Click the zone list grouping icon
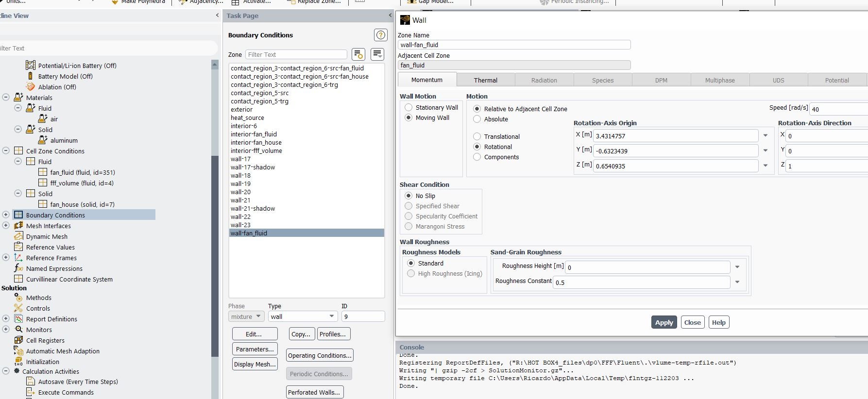The height and width of the screenshot is (399, 868). [377, 54]
